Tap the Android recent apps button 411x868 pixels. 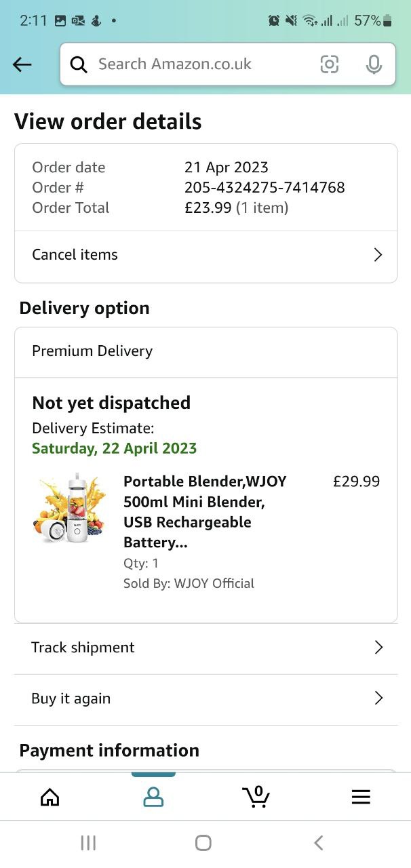[x=88, y=843]
